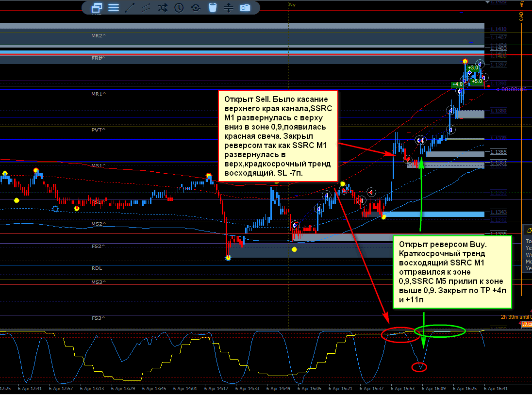Click the trash bin delete icon
This screenshot has width=532, height=395.
(213, 7)
